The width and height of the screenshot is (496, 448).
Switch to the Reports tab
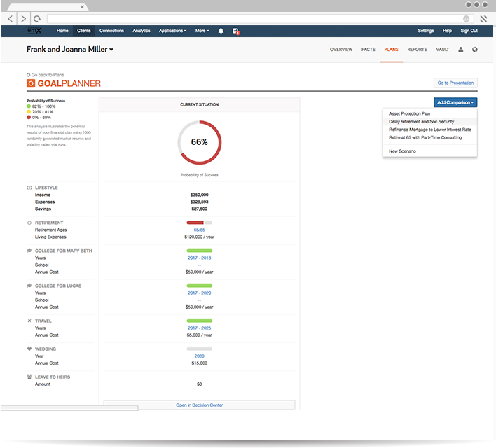418,50
